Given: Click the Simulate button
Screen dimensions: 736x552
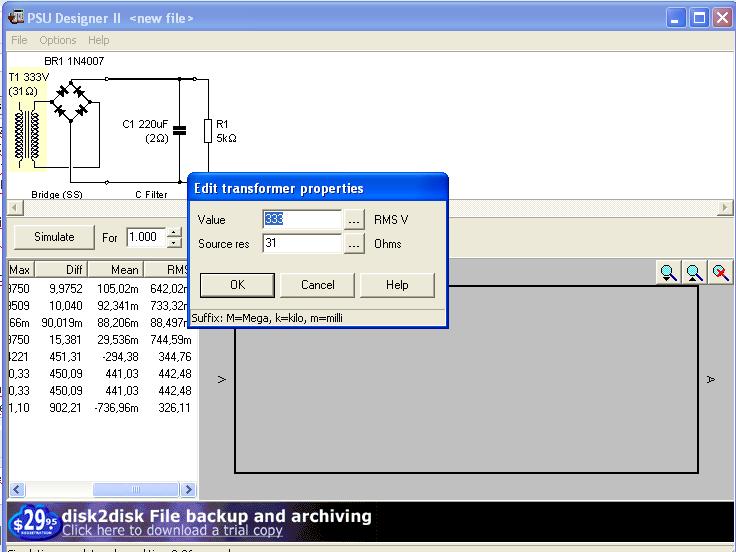Looking at the screenshot, I should tap(54, 237).
